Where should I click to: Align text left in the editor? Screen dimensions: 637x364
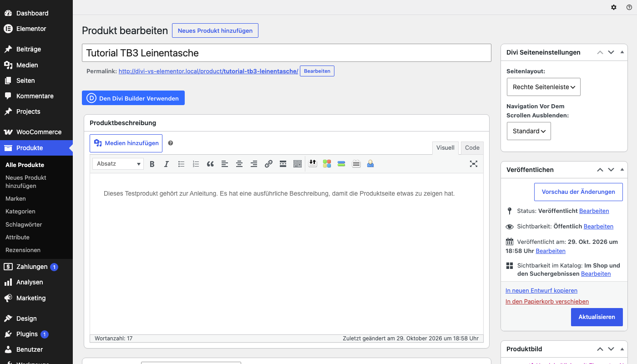tap(225, 164)
